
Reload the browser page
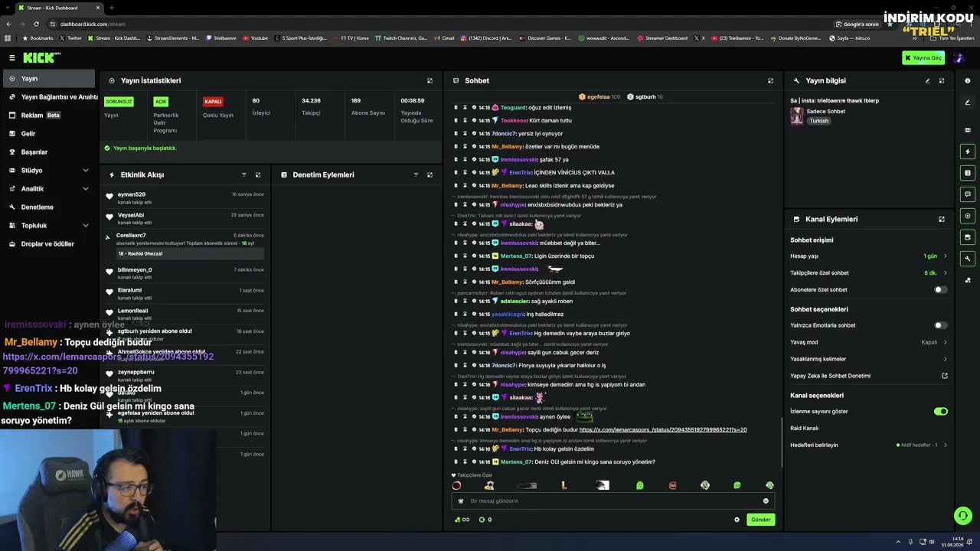36,24
